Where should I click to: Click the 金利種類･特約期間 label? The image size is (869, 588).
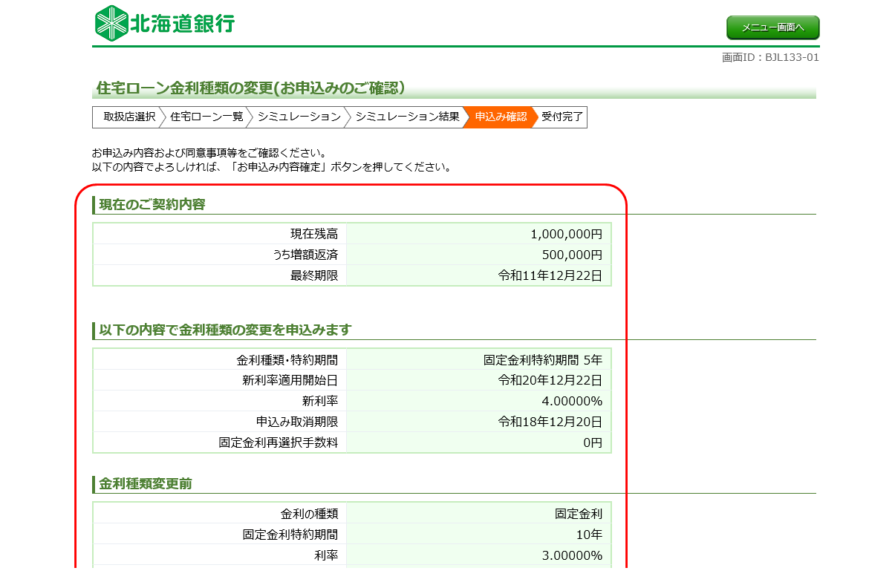coord(287,360)
